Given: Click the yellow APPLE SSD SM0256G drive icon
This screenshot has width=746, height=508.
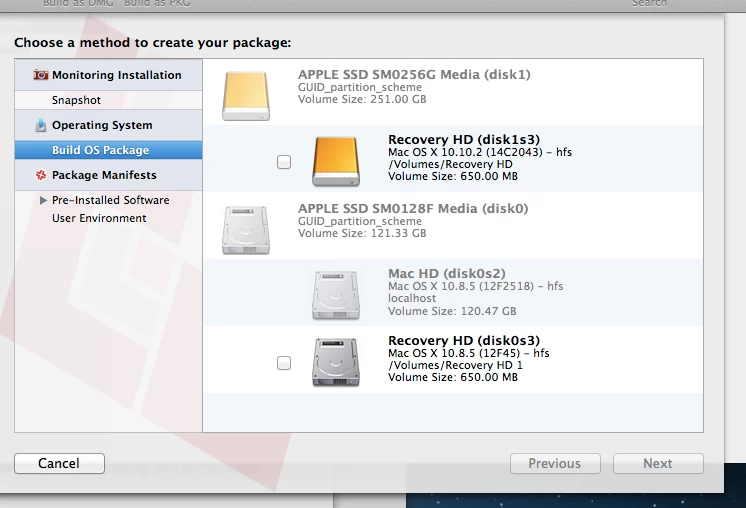Looking at the screenshot, I should [x=246, y=96].
